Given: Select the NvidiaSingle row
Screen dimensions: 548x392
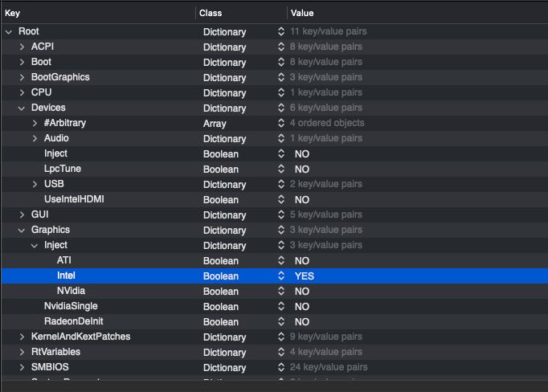Looking at the screenshot, I should (x=71, y=306).
